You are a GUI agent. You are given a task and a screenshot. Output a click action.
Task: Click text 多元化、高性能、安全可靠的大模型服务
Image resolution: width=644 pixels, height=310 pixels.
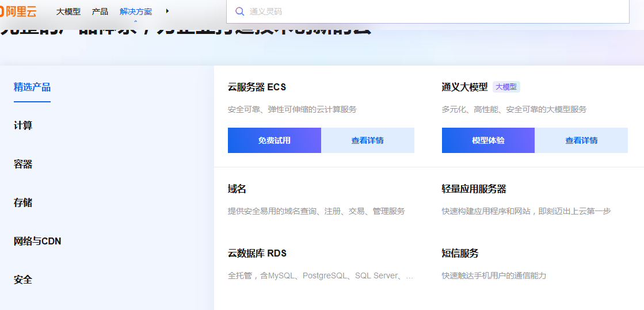[x=514, y=110]
